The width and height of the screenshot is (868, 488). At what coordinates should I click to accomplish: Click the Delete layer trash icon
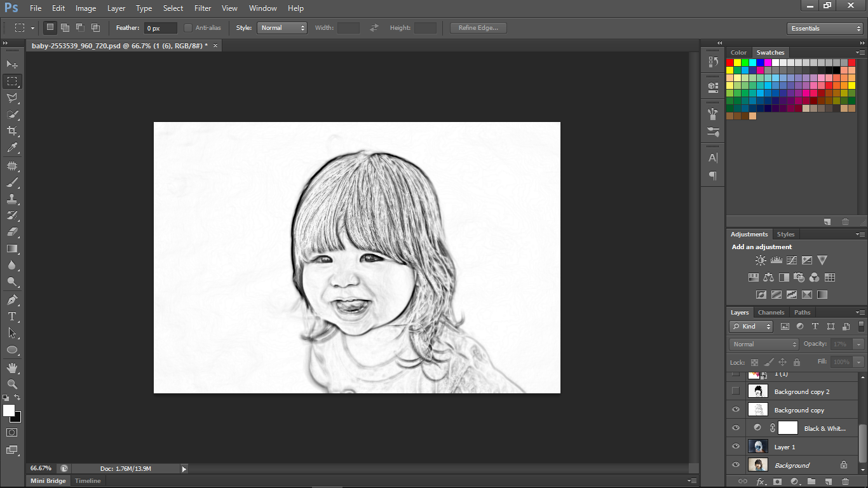click(x=845, y=482)
